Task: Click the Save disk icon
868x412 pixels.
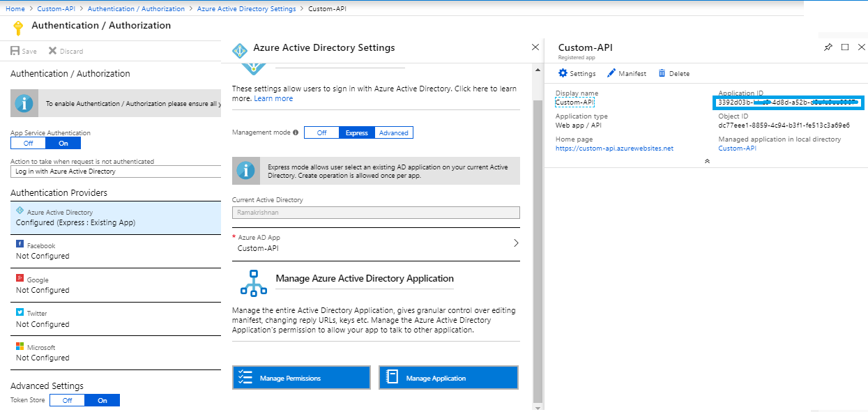Action: tap(15, 51)
